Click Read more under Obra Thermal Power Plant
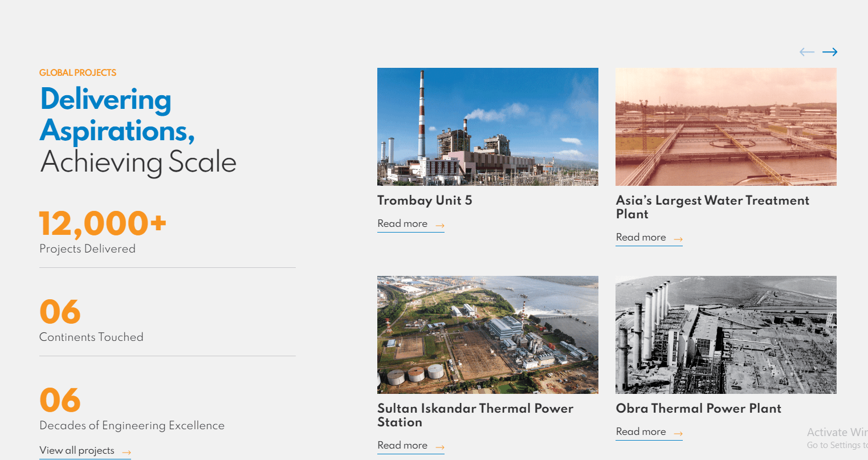 point(649,432)
